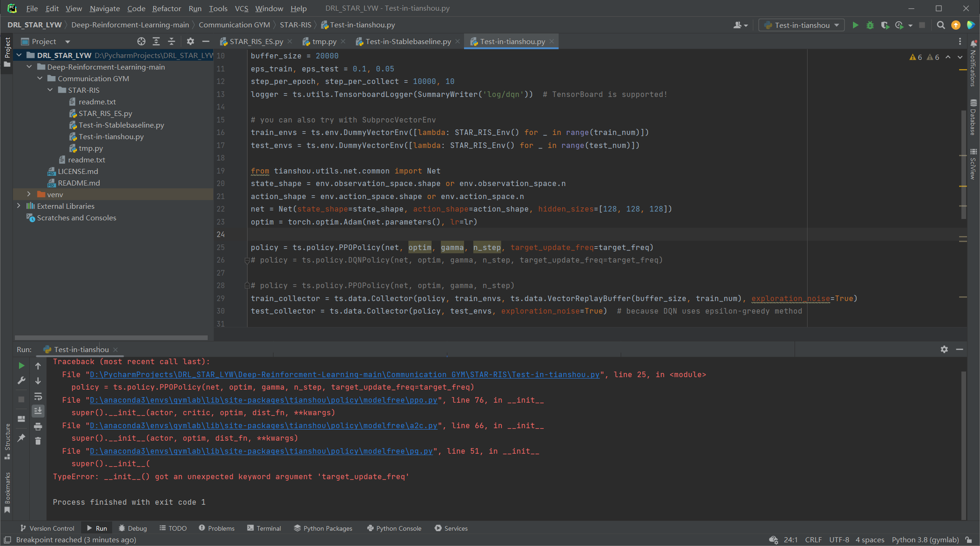Open the Refactor menu
The image size is (980, 546).
coord(166,8)
